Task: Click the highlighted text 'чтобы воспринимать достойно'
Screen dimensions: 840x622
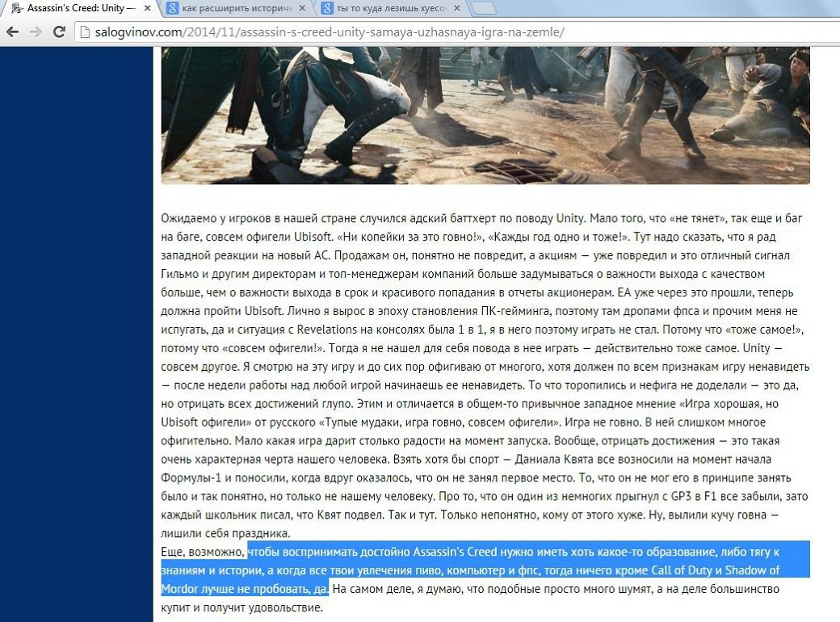Action: pyautogui.click(x=329, y=552)
